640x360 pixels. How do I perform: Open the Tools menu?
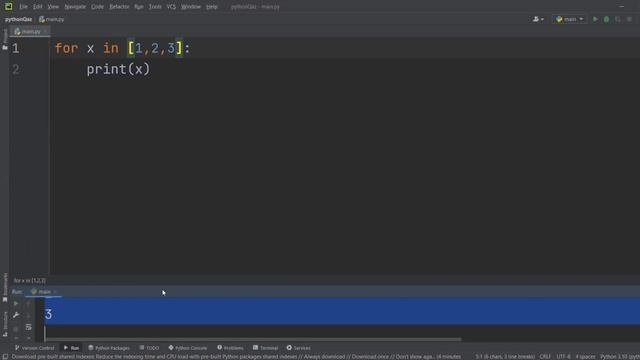click(x=155, y=7)
